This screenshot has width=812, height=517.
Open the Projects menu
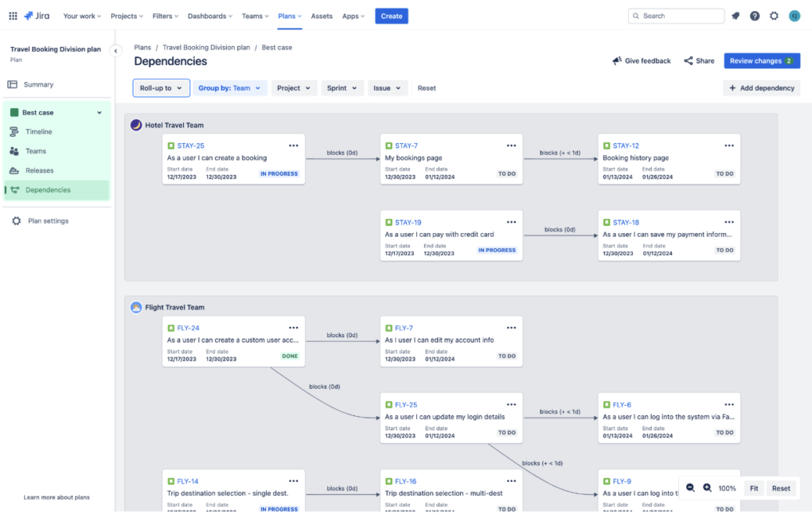pyautogui.click(x=127, y=16)
